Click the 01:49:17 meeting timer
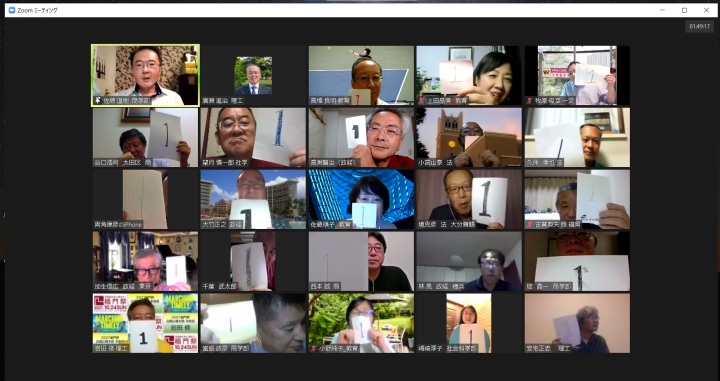 coord(700,27)
